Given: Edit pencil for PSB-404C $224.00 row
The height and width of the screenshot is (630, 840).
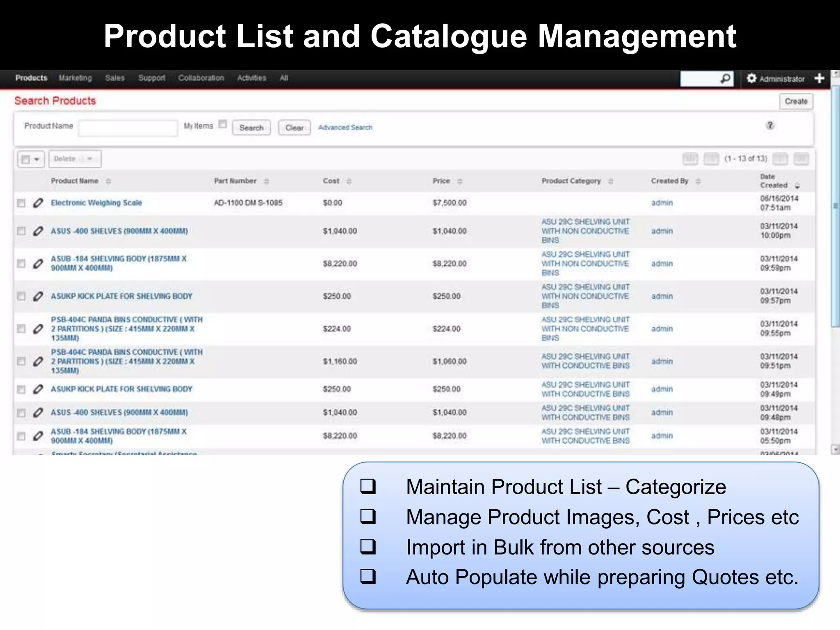Looking at the screenshot, I should coord(38,329).
